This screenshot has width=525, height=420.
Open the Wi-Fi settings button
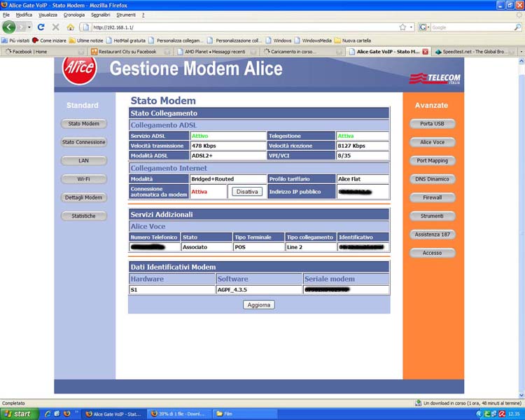click(x=84, y=179)
